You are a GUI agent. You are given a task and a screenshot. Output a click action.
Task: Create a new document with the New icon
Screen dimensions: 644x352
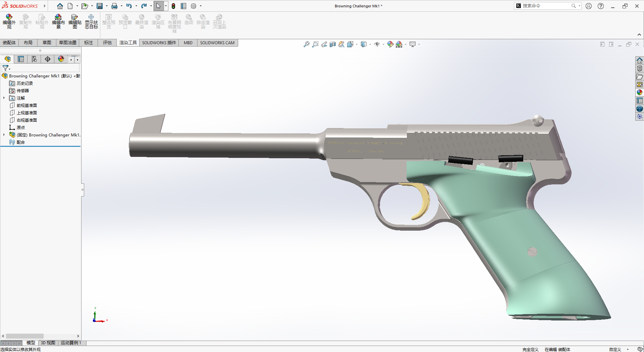[70, 6]
